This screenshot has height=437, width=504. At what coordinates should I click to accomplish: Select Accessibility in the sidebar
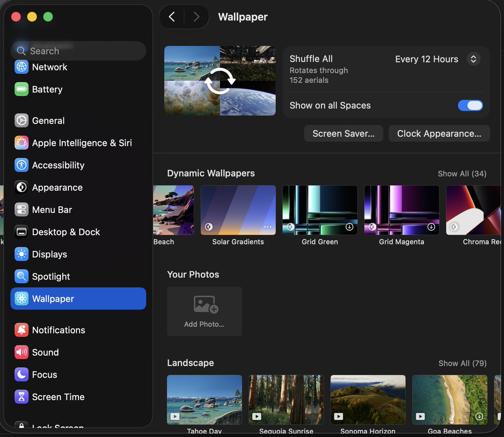[x=78, y=165]
